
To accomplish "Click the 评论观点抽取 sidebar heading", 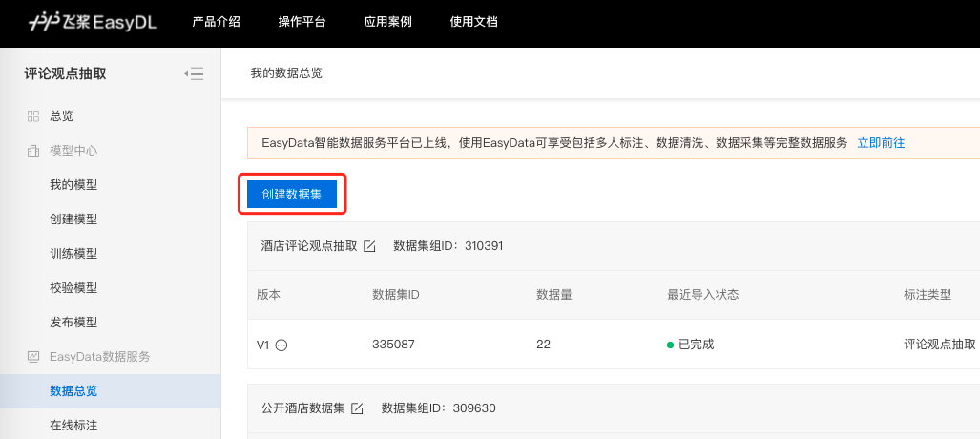I will [65, 73].
